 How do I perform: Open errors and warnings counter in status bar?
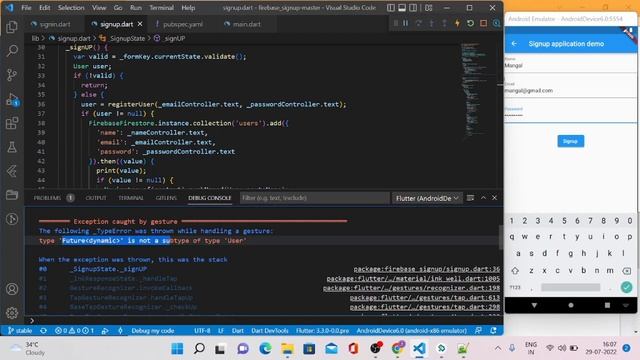74,331
